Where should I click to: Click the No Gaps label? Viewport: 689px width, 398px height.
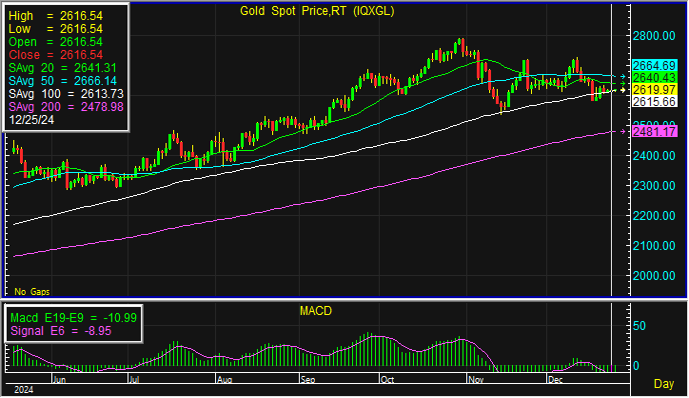coord(32,292)
